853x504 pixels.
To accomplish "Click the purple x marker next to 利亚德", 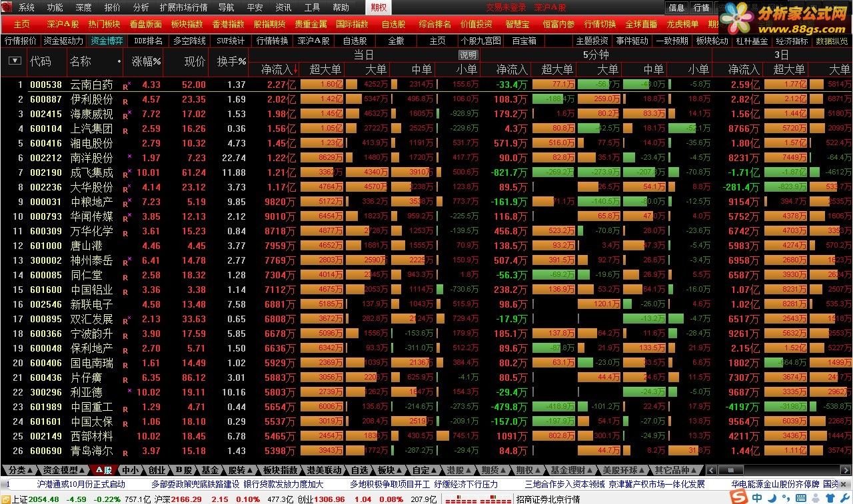I will [x=130, y=391].
